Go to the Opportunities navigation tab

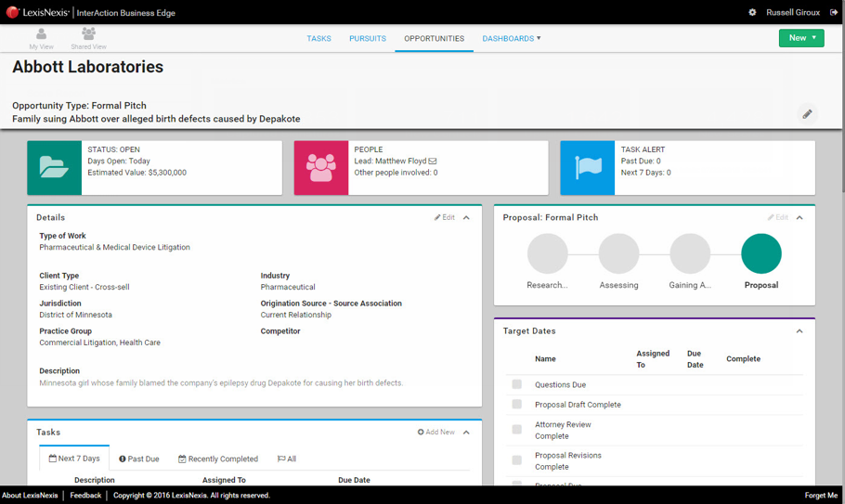[x=434, y=38]
